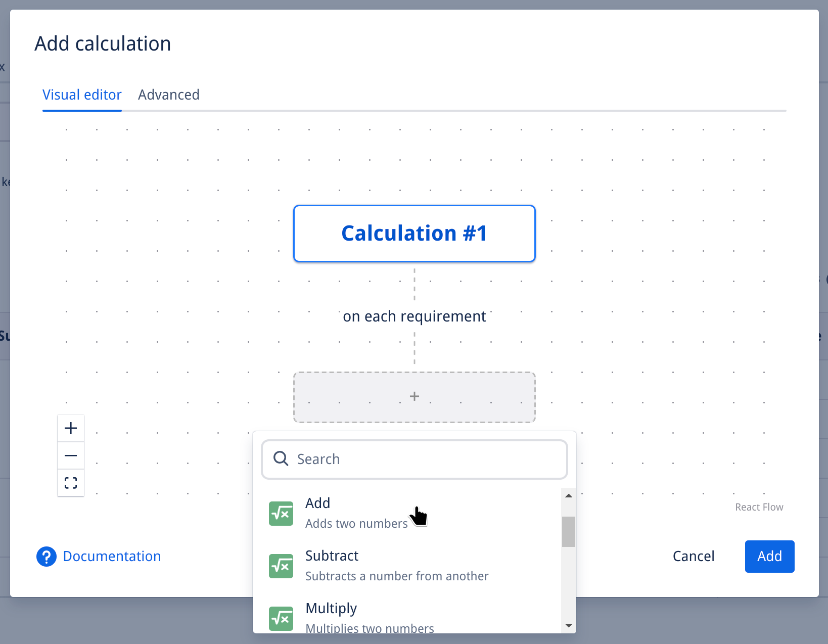Click the Multiply operation square-root icon
This screenshot has width=828, height=644.
pos(281,618)
